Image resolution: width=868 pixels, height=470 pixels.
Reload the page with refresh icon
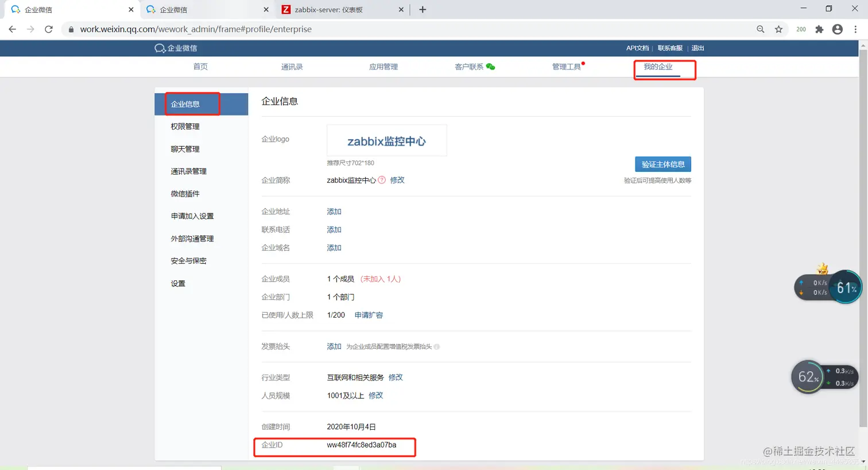click(49, 29)
